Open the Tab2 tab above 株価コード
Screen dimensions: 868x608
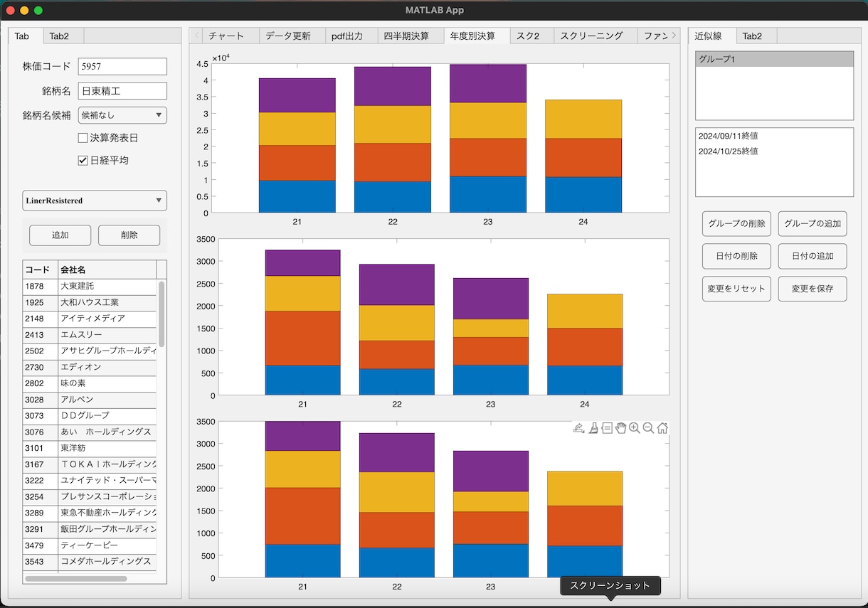click(64, 36)
